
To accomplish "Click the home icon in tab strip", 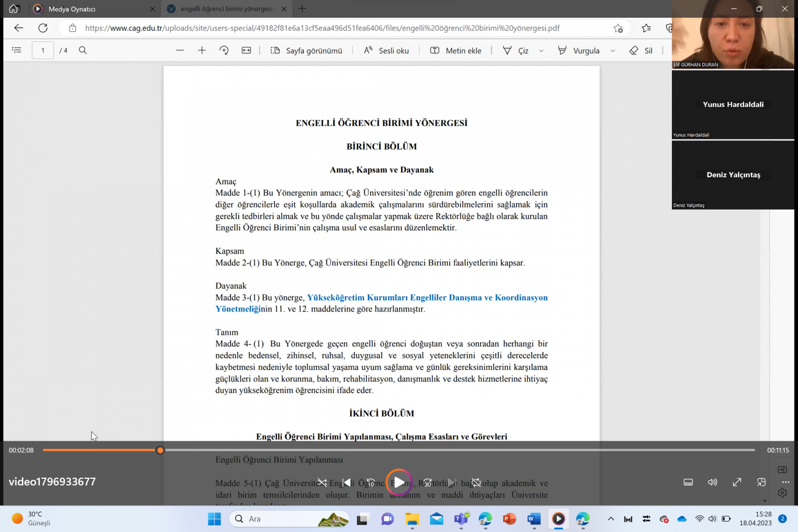I will (x=14, y=8).
